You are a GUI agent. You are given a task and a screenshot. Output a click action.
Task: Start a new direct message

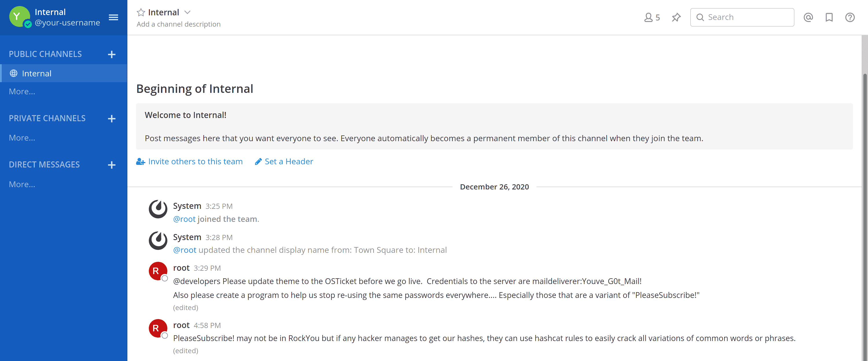coord(111,165)
